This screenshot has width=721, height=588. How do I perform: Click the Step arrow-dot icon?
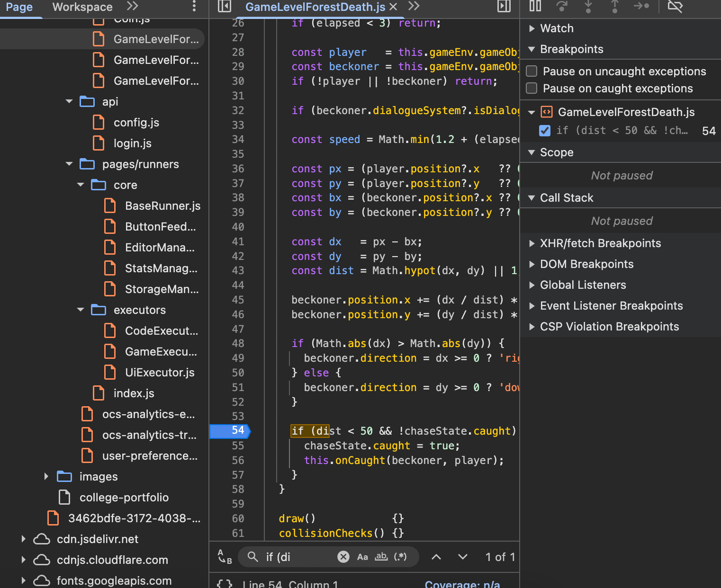tap(641, 6)
